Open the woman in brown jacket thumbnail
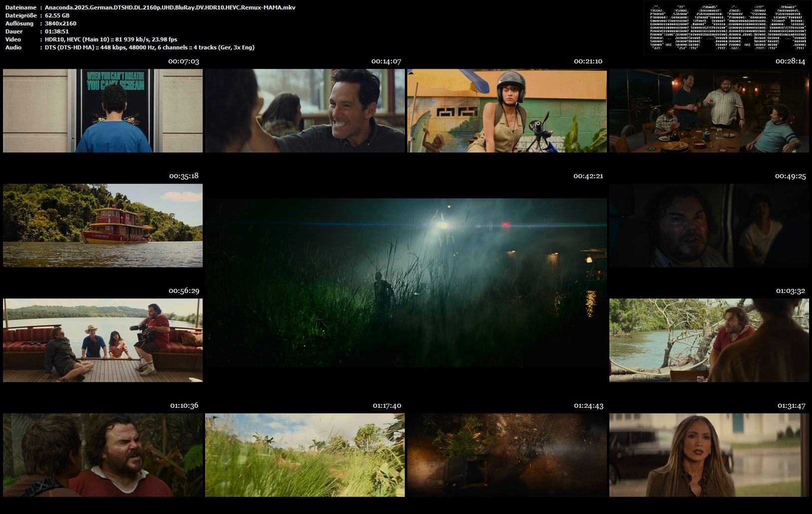 (x=709, y=455)
